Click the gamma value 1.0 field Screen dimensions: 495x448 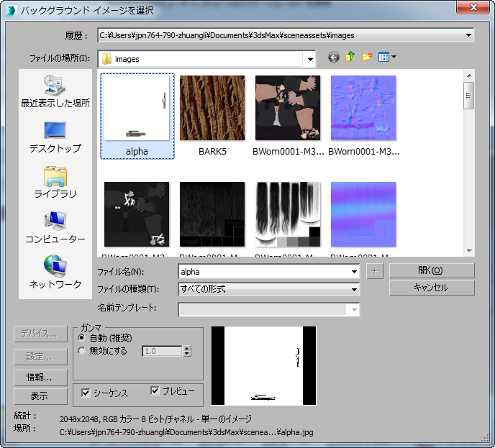click(163, 351)
